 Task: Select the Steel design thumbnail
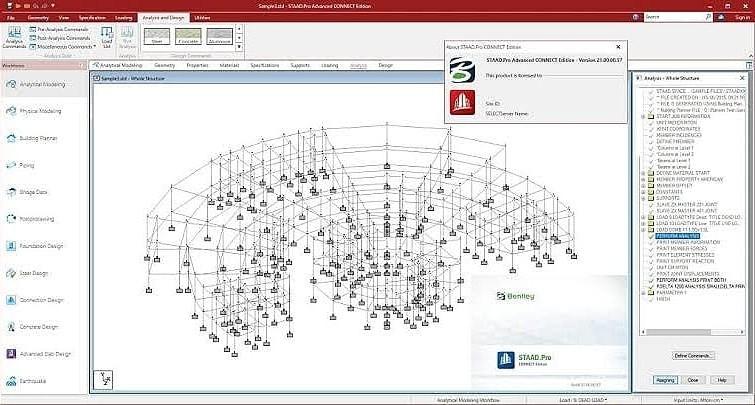[157, 37]
